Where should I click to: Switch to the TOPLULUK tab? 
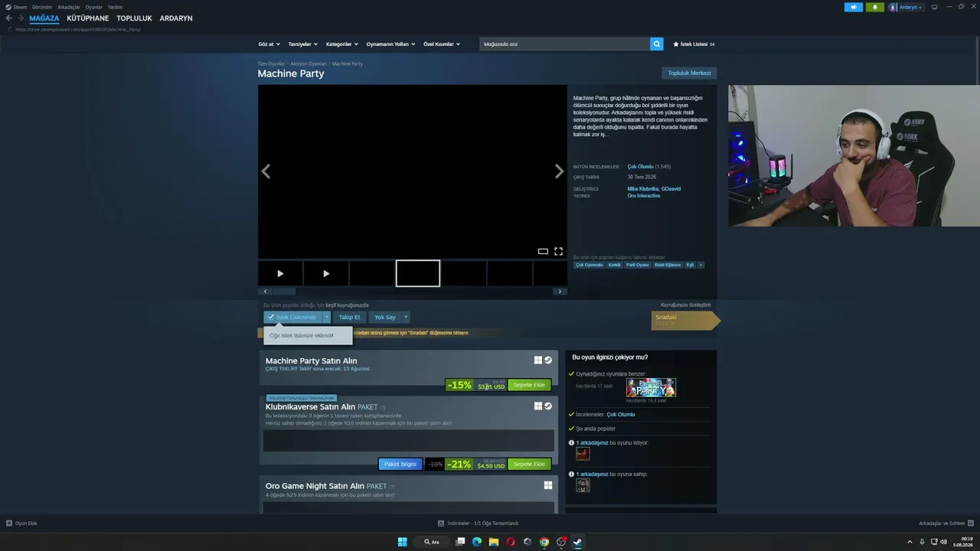pyautogui.click(x=134, y=18)
